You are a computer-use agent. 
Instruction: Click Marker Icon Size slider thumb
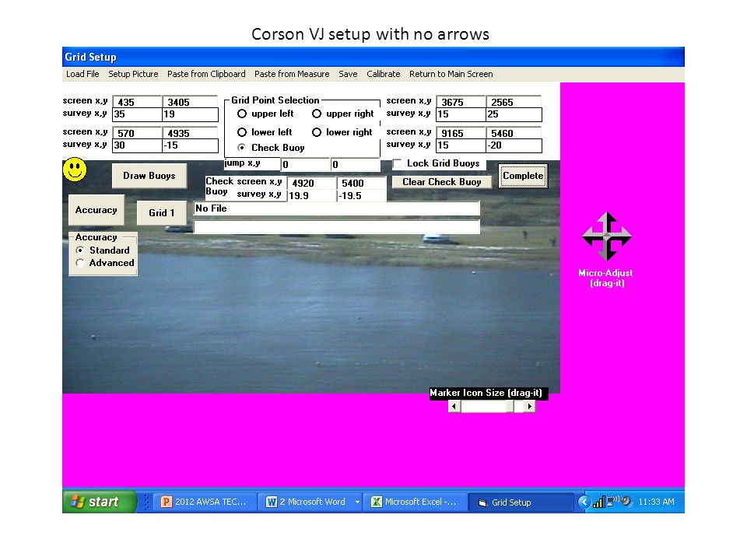click(510, 406)
